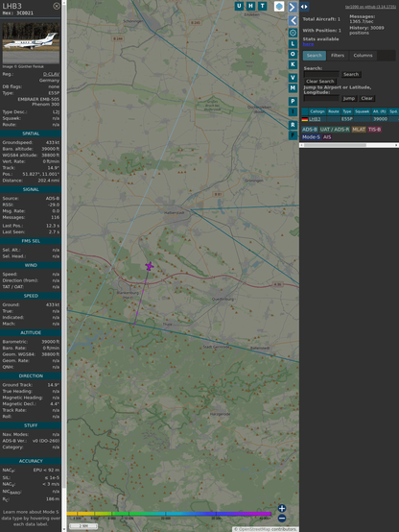Toggle the T tracks button

point(262,6)
